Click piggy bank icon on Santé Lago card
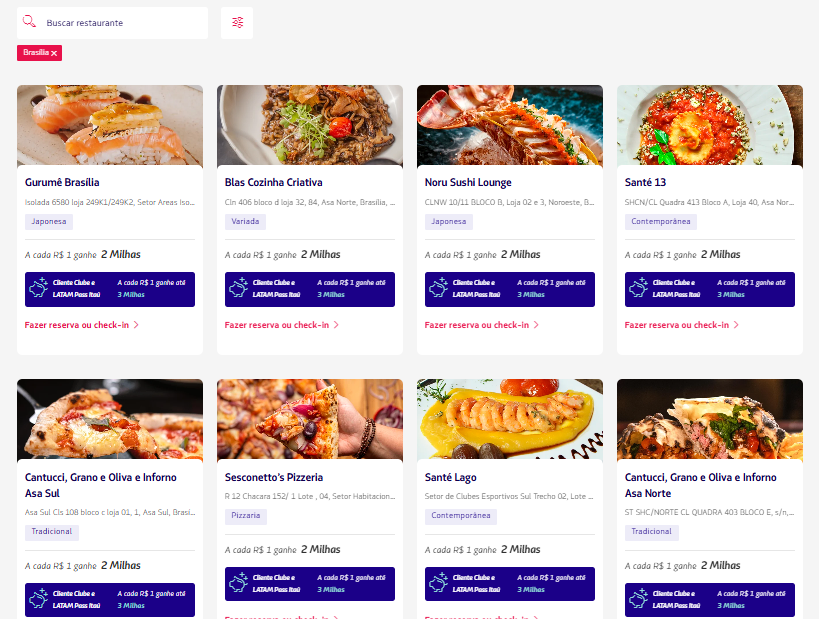The width and height of the screenshot is (819, 619). [x=440, y=584]
